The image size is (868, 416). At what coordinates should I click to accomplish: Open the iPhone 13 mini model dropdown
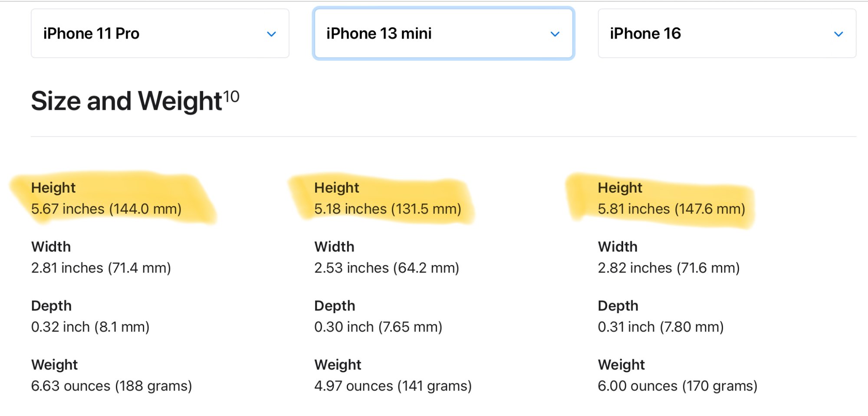tap(443, 33)
